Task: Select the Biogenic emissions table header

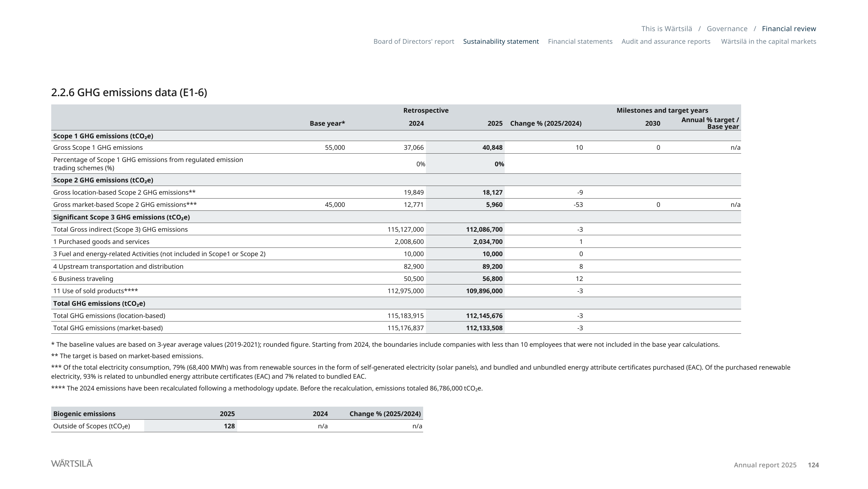Action: (84, 414)
